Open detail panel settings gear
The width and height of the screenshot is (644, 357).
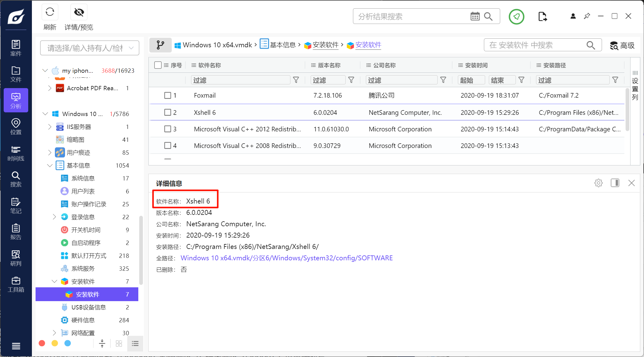click(598, 183)
